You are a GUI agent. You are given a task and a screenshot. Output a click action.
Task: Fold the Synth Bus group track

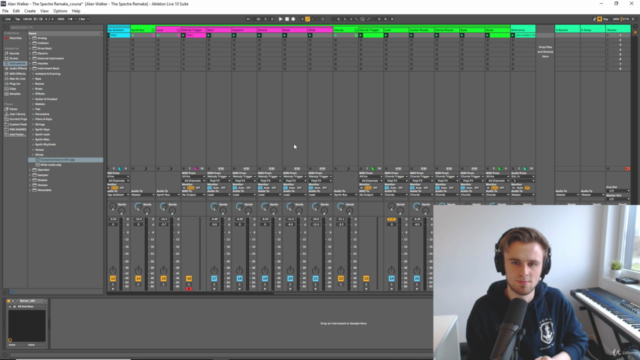click(x=153, y=30)
